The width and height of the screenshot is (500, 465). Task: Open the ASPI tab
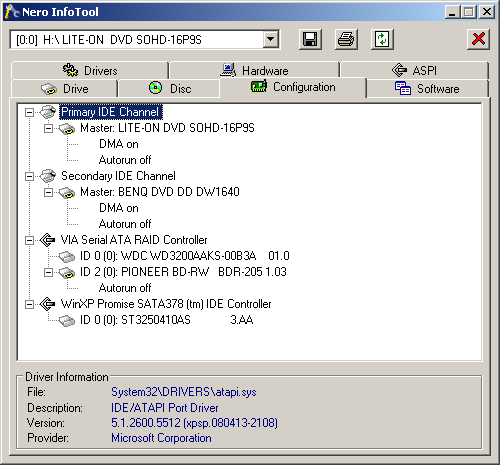pos(414,70)
